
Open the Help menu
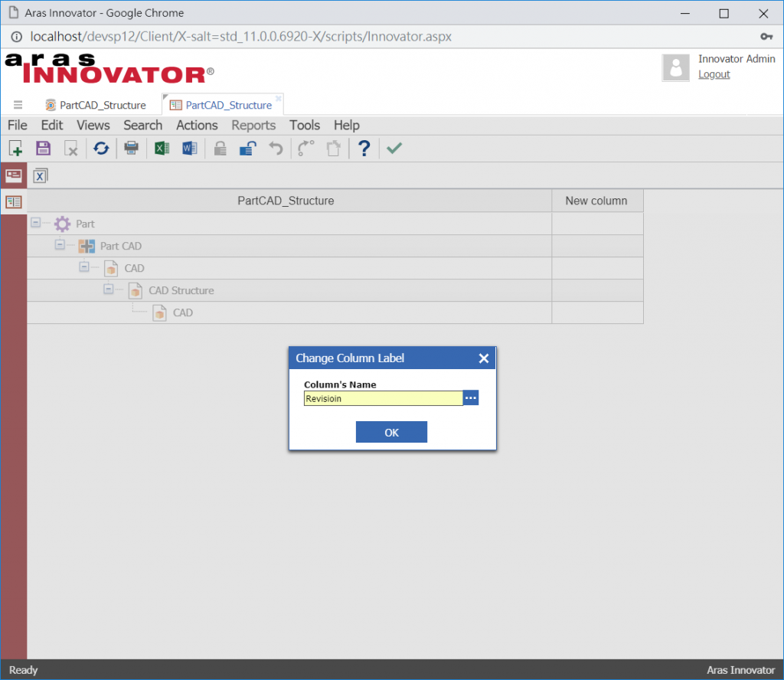[x=347, y=125]
